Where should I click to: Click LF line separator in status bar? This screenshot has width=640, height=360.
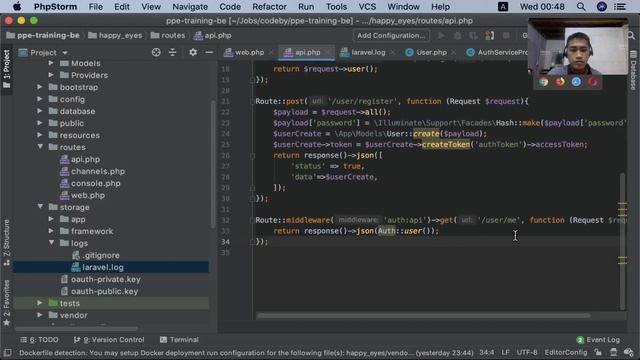pyautogui.click(x=505, y=352)
